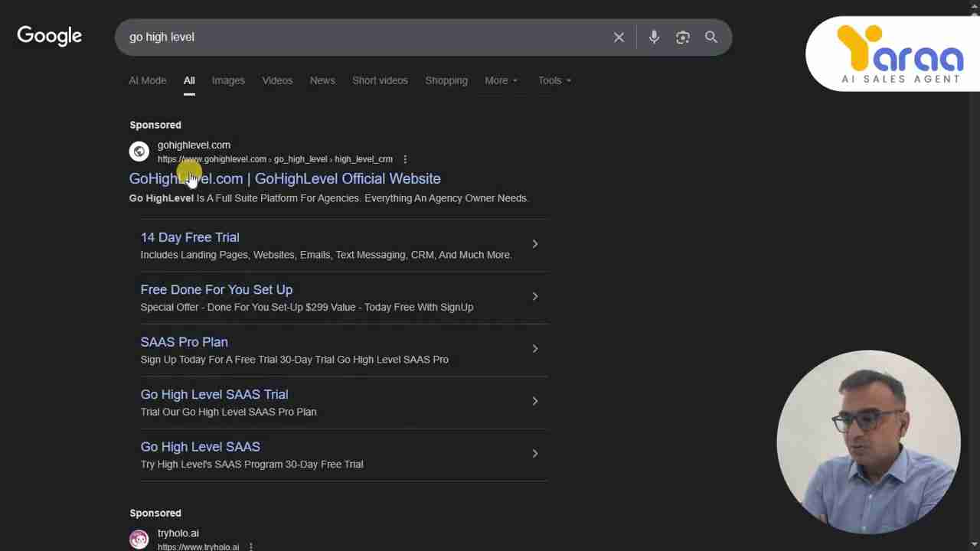This screenshot has height=551, width=980.
Task: Click the gohighlevel.com site favicon
Action: 139,152
